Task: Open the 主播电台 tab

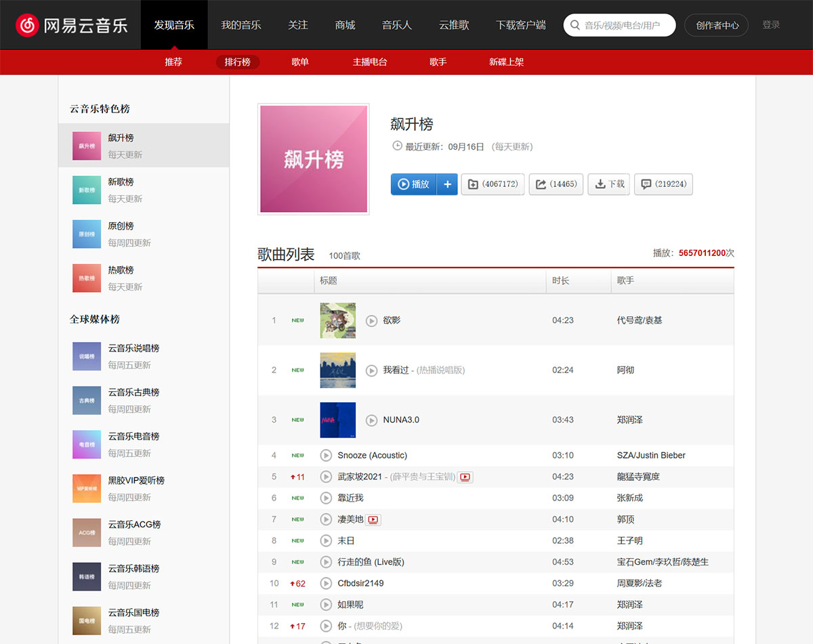Action: coord(370,62)
